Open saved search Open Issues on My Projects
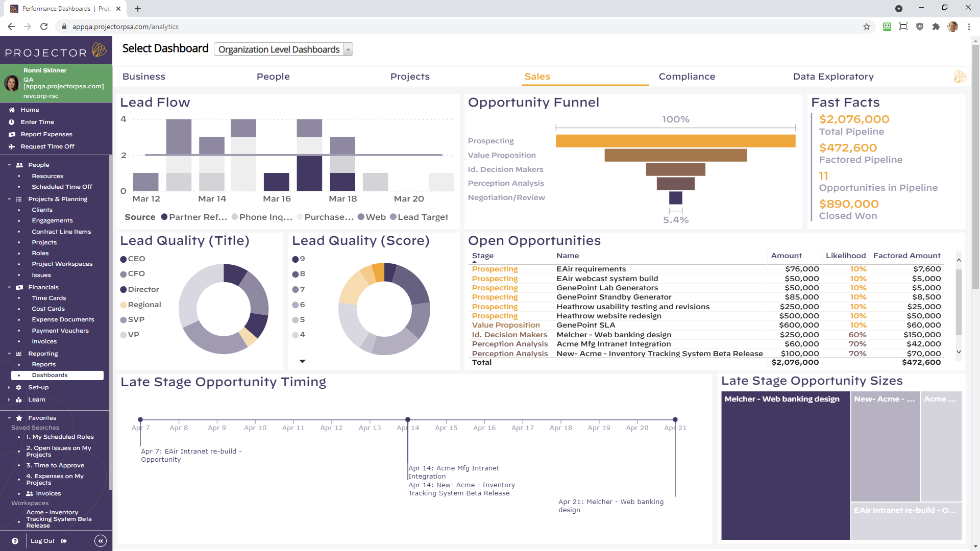 (59, 451)
